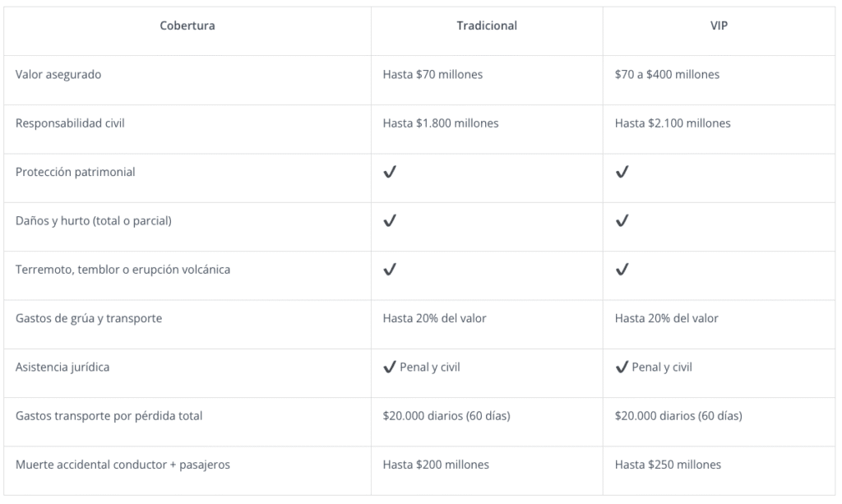Click Asistencia jurídica row label
842x504 pixels.
tap(62, 368)
